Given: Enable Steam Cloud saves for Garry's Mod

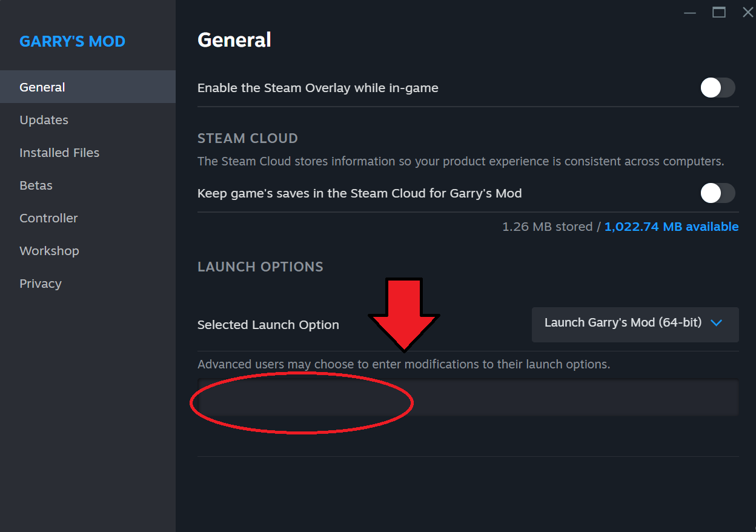Looking at the screenshot, I should 718,193.
